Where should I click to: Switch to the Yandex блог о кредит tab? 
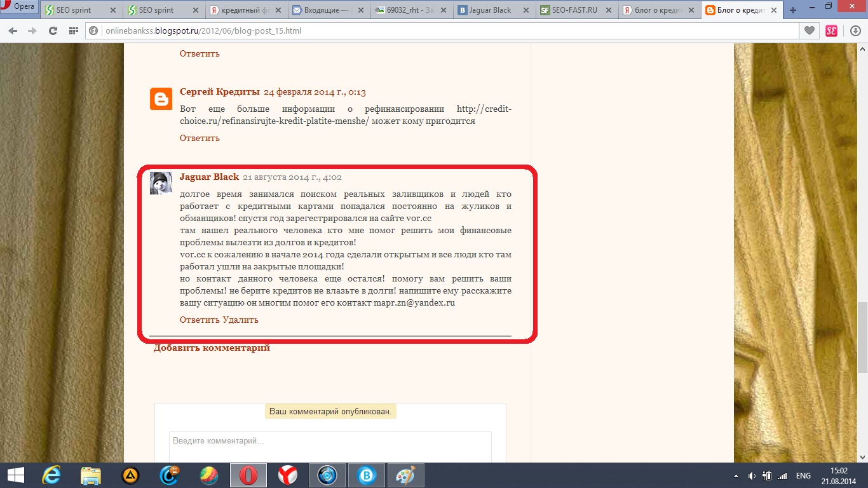pyautogui.click(x=659, y=10)
